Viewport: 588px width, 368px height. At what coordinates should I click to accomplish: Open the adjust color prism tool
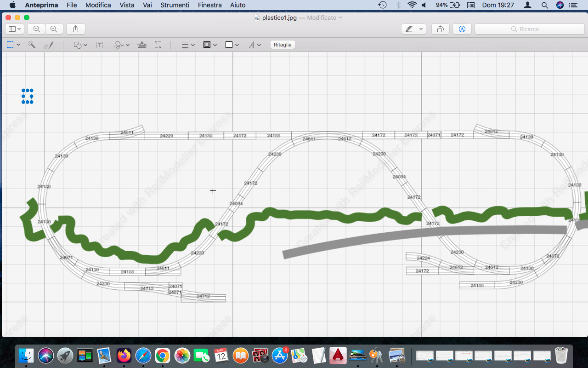point(142,45)
